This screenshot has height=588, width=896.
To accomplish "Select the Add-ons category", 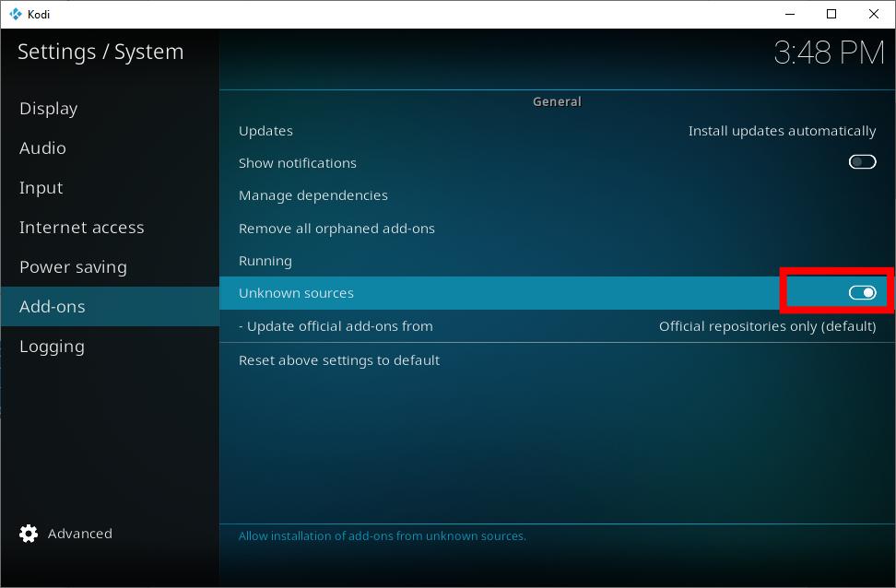I will click(x=110, y=306).
